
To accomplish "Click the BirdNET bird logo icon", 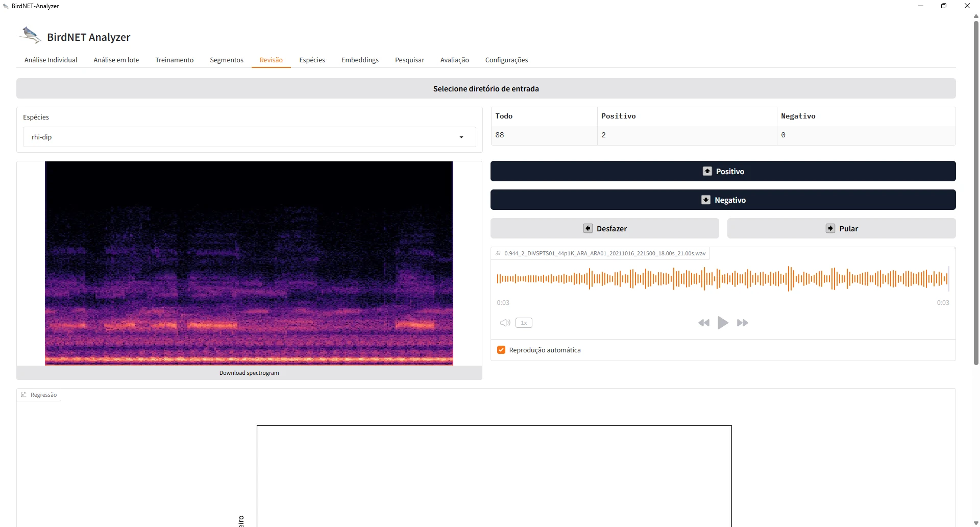I will pos(30,35).
